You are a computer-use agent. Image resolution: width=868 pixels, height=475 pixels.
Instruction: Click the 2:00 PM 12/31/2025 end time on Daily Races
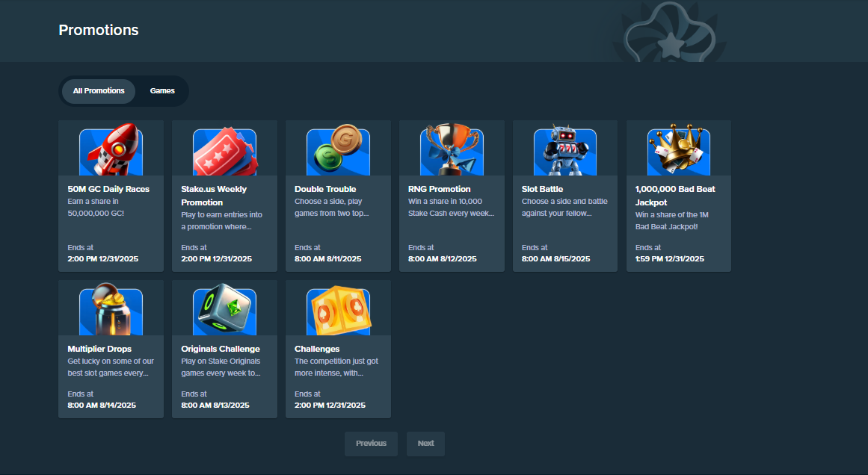tap(103, 259)
